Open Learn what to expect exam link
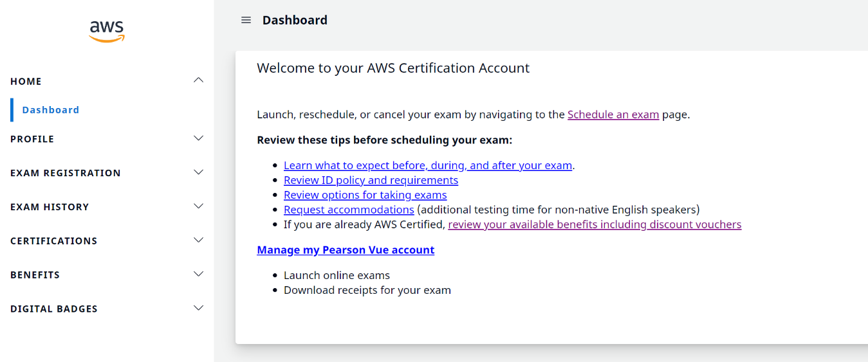The image size is (868, 362). (427, 165)
